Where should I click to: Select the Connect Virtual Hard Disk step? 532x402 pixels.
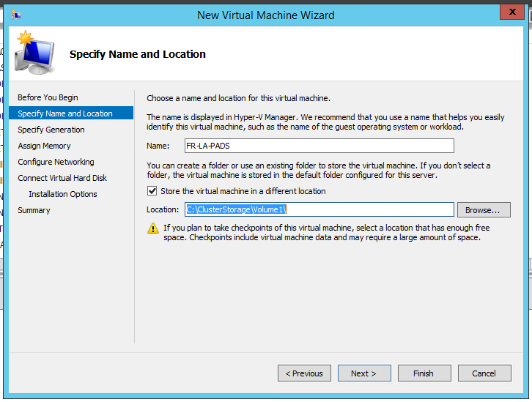click(x=62, y=178)
